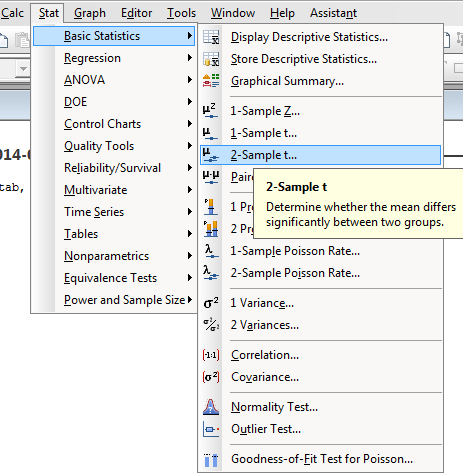Choose Normality Test
Image resolution: width=463 pixels, height=475 pixels.
point(321,407)
